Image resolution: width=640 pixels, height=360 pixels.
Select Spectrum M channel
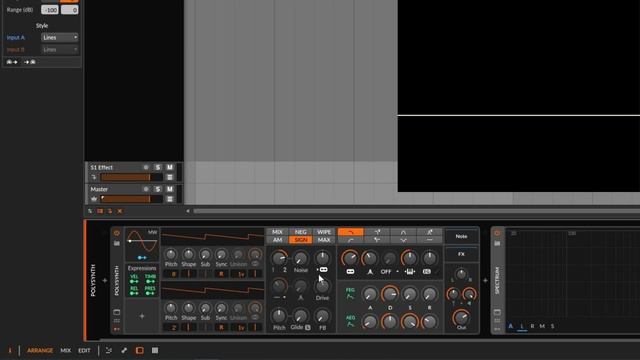click(x=542, y=326)
